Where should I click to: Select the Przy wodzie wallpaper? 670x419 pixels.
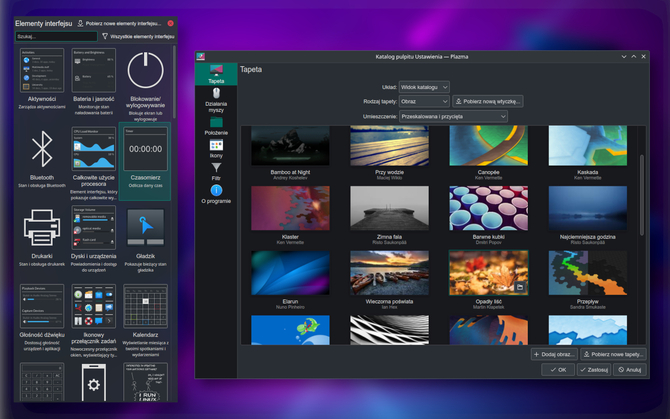(389, 145)
